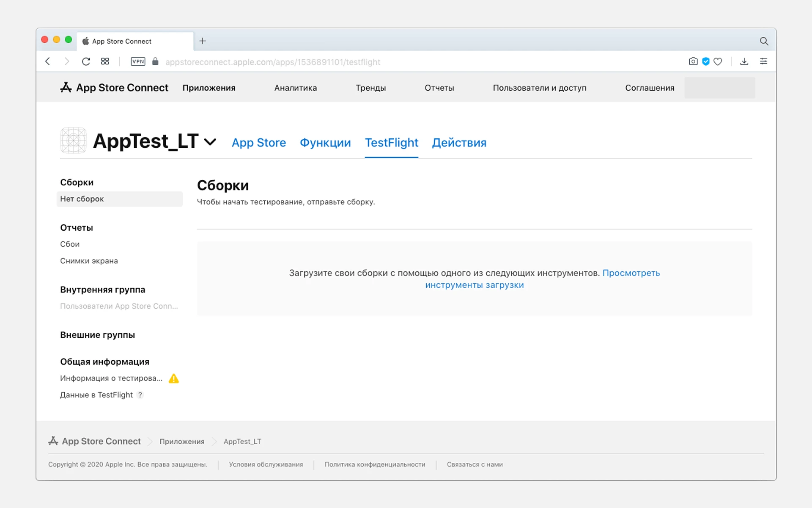The width and height of the screenshot is (812, 508).
Task: Open Аналитика in top navigation
Action: pos(295,88)
